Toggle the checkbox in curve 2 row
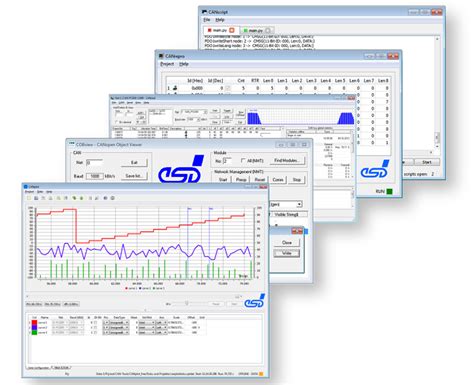474x385 pixels. pos(95,328)
